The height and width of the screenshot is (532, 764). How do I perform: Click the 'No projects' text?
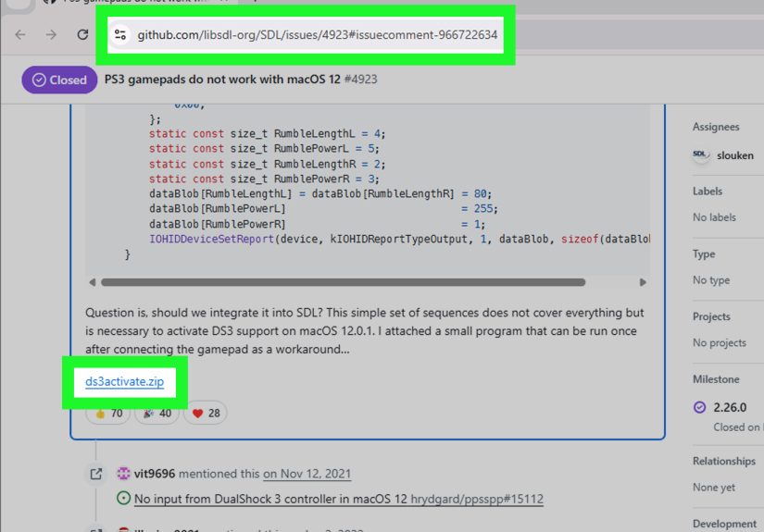coord(720,343)
